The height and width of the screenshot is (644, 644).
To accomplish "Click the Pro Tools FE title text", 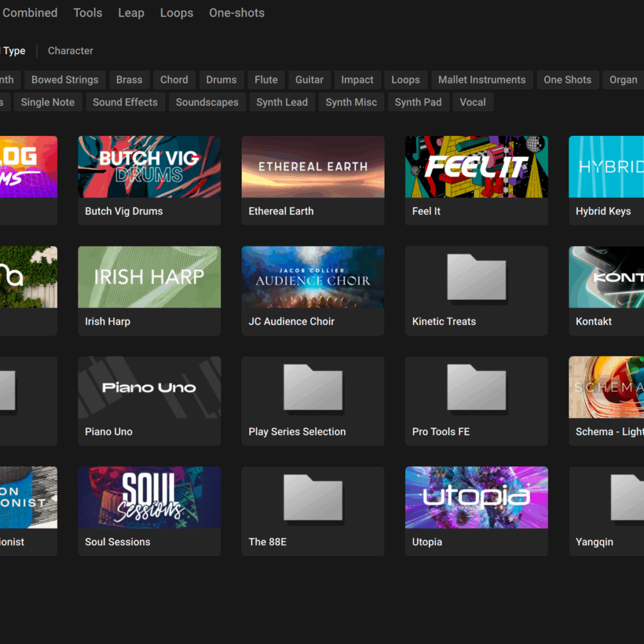I will [441, 431].
